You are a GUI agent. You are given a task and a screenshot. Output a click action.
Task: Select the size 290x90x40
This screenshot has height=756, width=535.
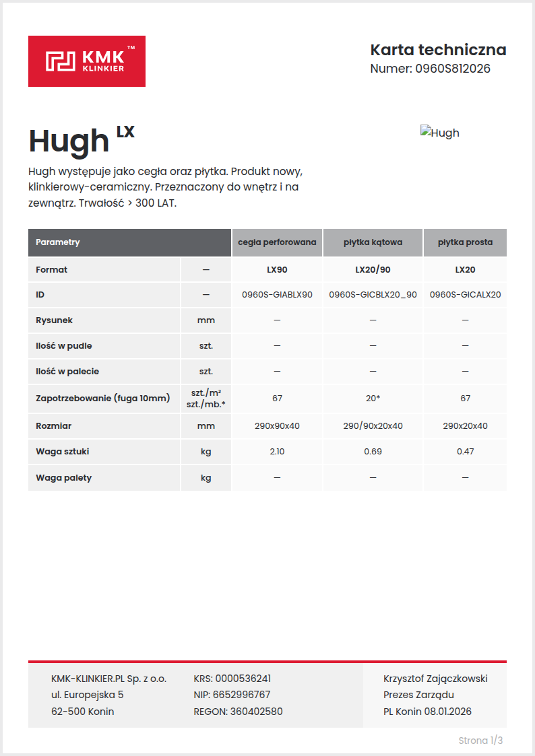point(277,425)
